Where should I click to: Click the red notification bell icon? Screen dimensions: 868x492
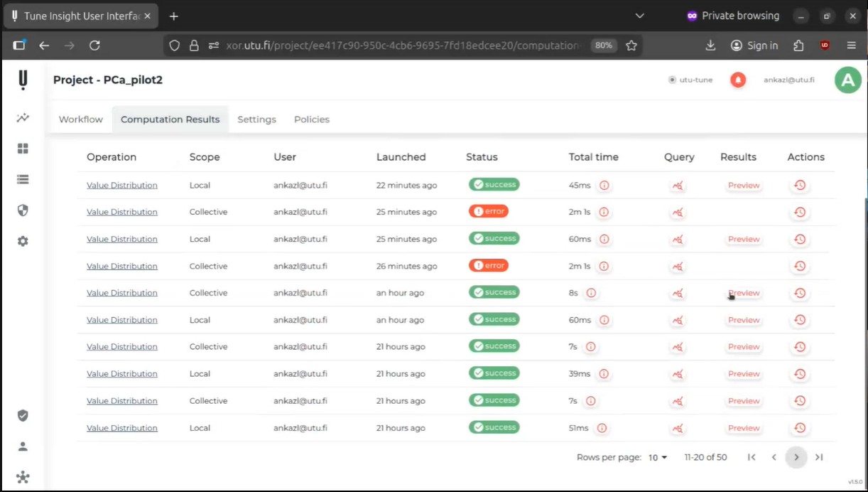[738, 80]
